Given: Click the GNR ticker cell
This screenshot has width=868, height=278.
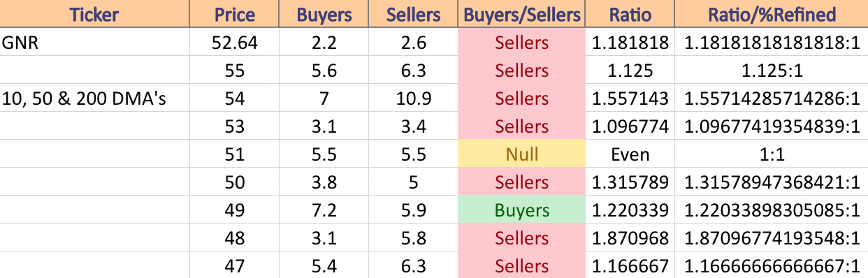Looking at the screenshot, I should click(x=95, y=43).
